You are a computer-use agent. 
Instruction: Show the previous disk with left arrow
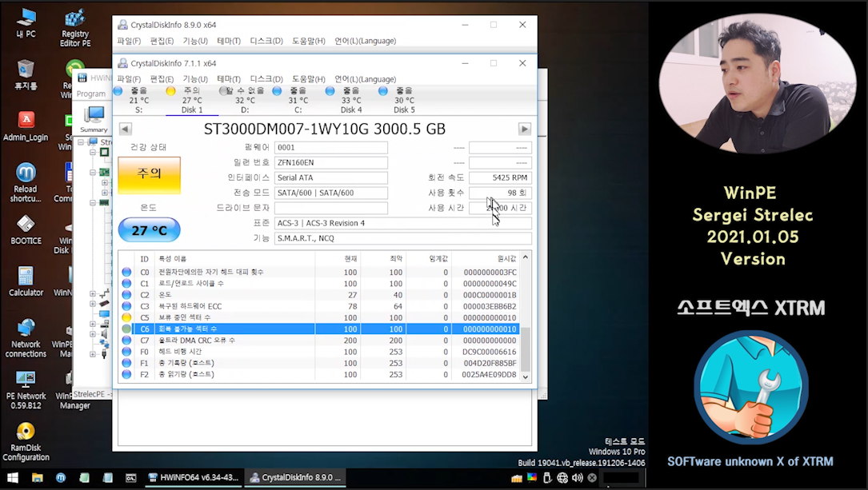pos(126,129)
